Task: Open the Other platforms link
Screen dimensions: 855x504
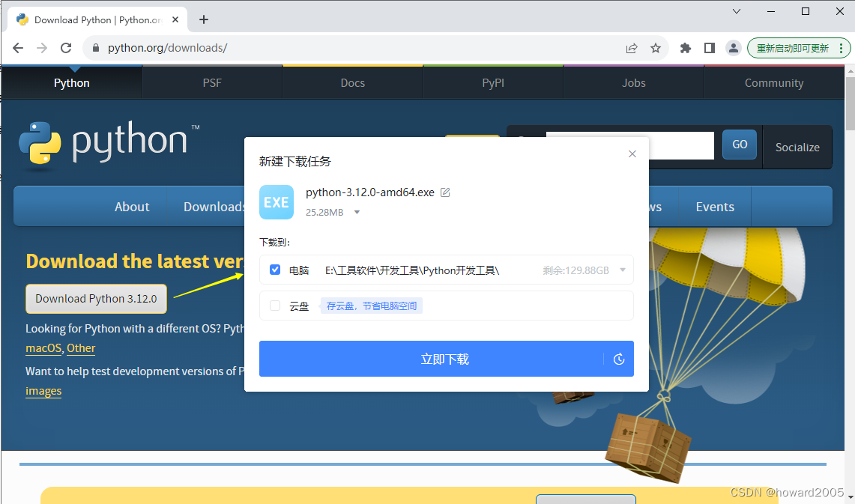Action: click(x=81, y=348)
